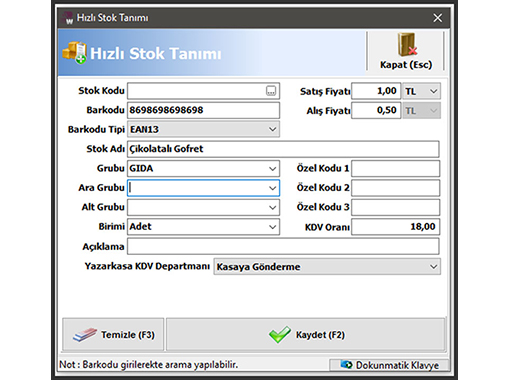Click the KDV Oranı field 18,00
Viewport: 510px width, 380px height.
coord(396,227)
